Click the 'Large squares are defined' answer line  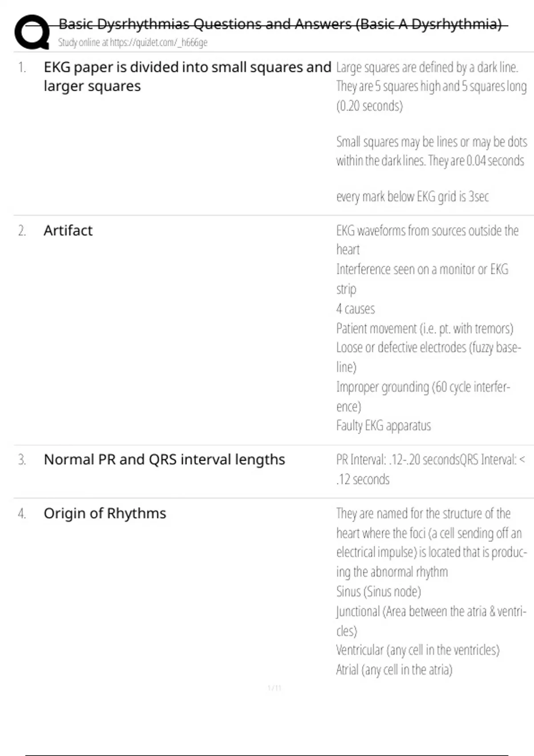[x=427, y=68]
